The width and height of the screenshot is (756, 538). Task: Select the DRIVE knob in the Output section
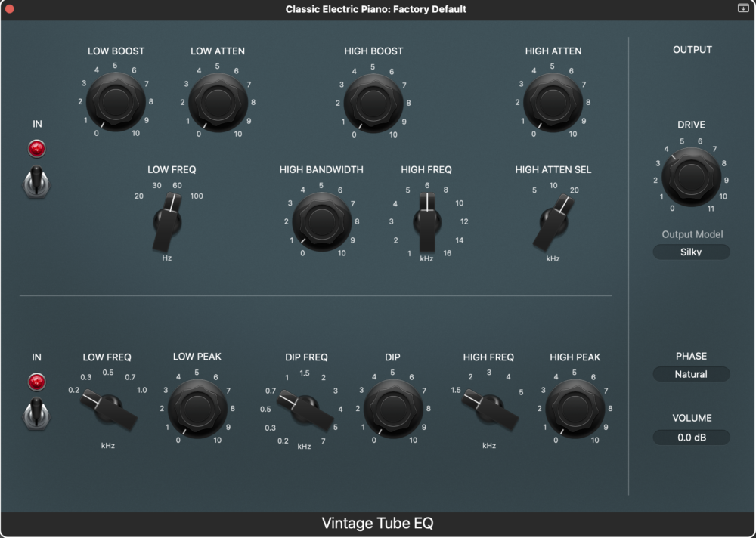[692, 177]
